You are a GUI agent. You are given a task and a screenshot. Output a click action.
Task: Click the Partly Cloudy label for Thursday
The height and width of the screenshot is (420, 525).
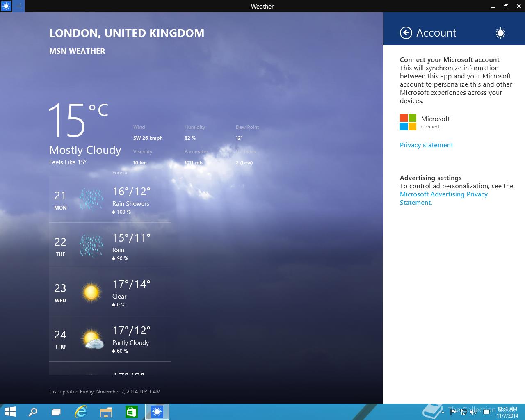click(x=131, y=343)
